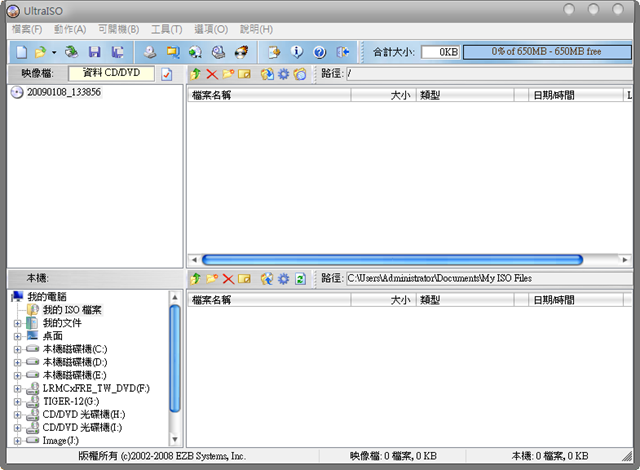Open the 選項(O) menu
This screenshot has width=640, height=470.
[x=211, y=29]
